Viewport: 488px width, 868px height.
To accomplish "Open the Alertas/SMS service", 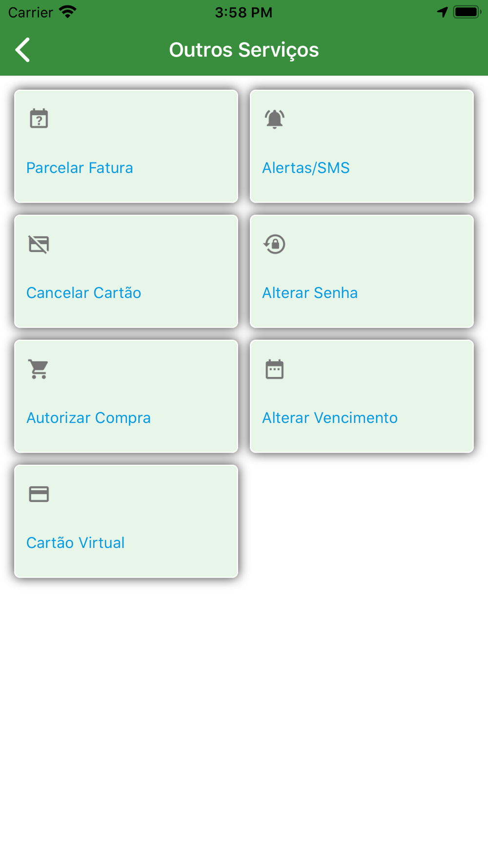I will click(x=306, y=168).
